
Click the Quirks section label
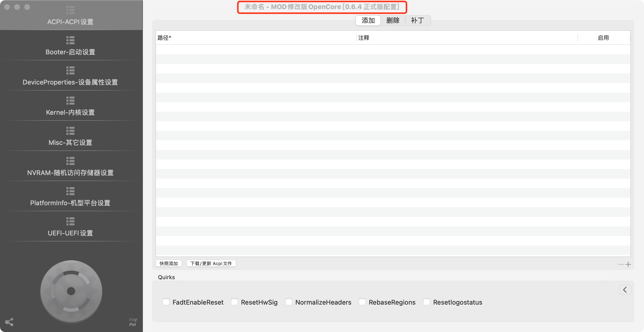(166, 277)
